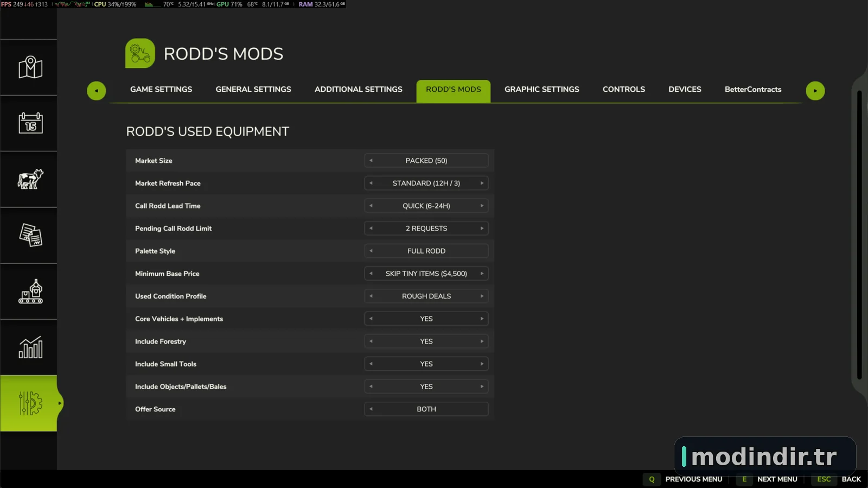The width and height of the screenshot is (868, 488).
Task: Lower Minimum Base Price with left arrow
Action: [x=371, y=274]
